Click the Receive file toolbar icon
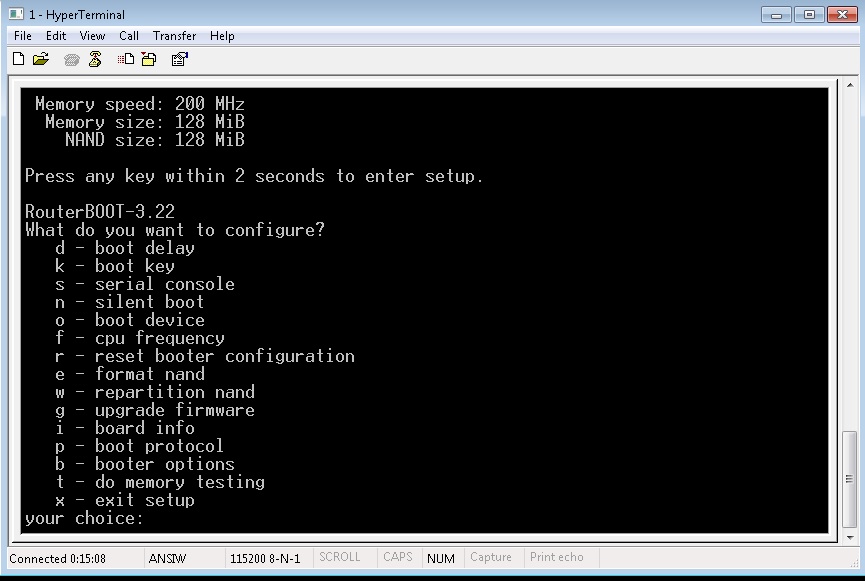The image size is (865, 581). (x=148, y=59)
